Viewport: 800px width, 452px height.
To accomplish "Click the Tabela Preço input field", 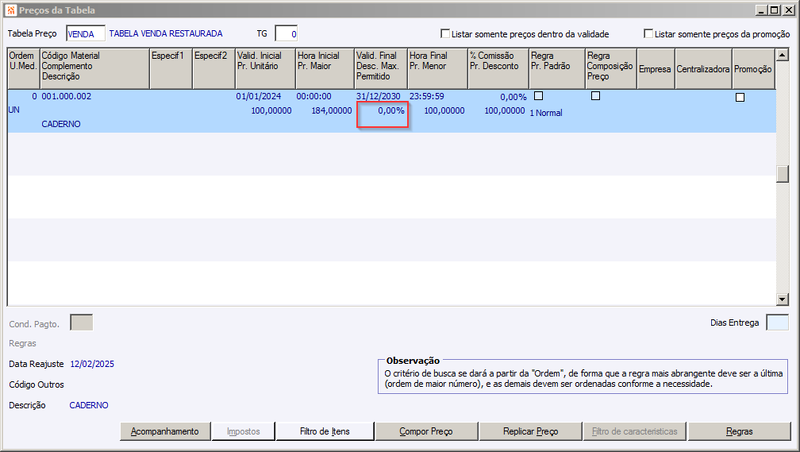I will (85, 34).
